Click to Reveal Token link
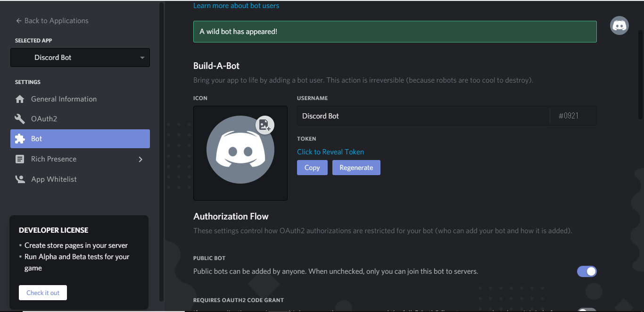644x312 pixels. 330,152
